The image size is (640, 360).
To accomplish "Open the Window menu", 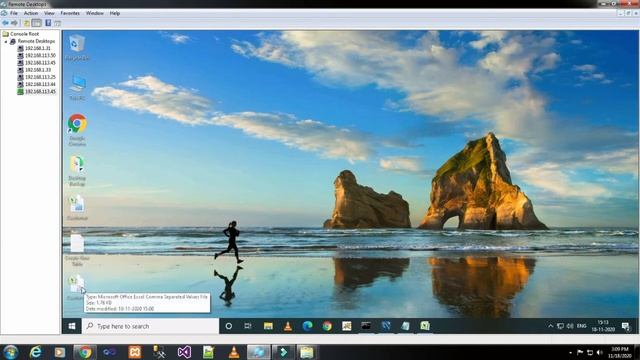I will (94, 13).
